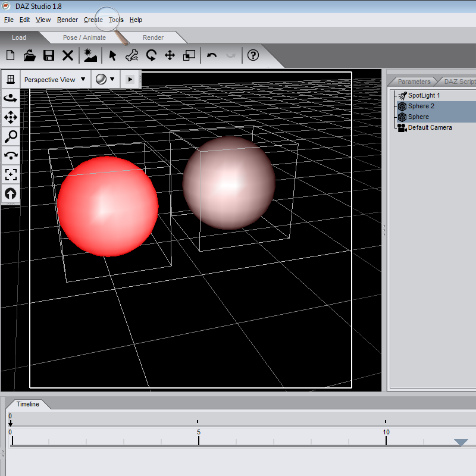This screenshot has width=476, height=476.
Task: Click the red sphere in the viewport
Action: pos(108,206)
